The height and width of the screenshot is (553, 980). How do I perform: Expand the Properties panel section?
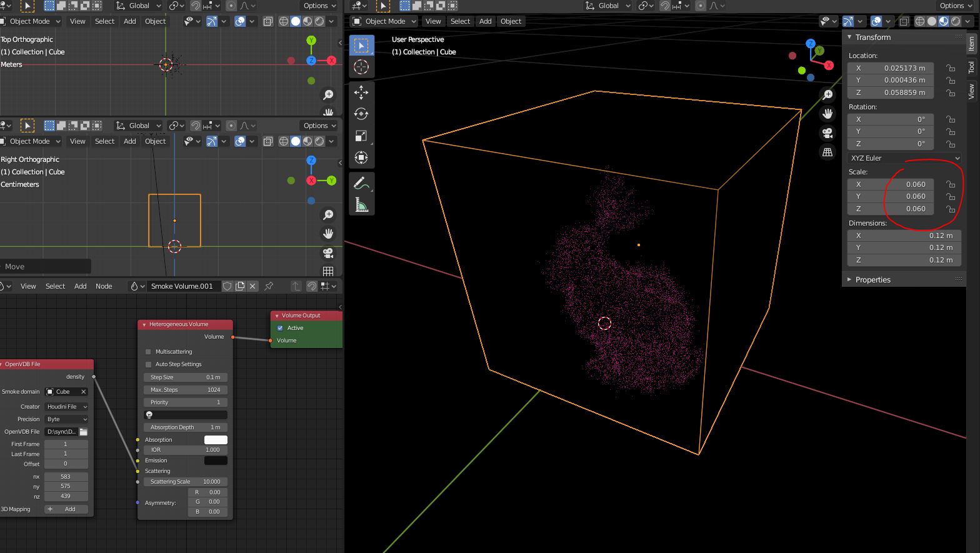point(872,279)
